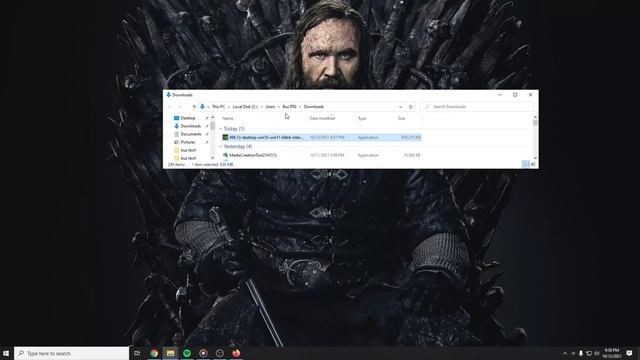Select the NVIDIA driver installer file
This screenshot has width=640, height=360.
tap(322, 138)
